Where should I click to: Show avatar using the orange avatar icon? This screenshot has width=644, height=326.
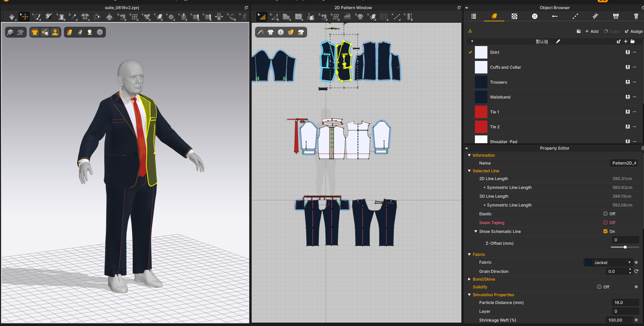(x=55, y=32)
